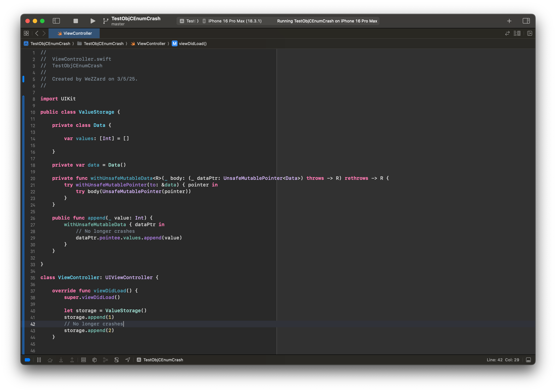Click the Simulate Location arrow icon

[128, 360]
